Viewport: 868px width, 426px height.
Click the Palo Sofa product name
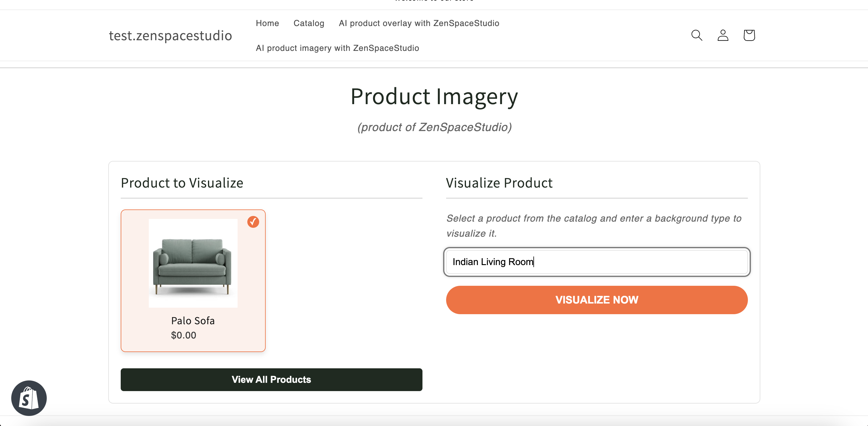(193, 321)
